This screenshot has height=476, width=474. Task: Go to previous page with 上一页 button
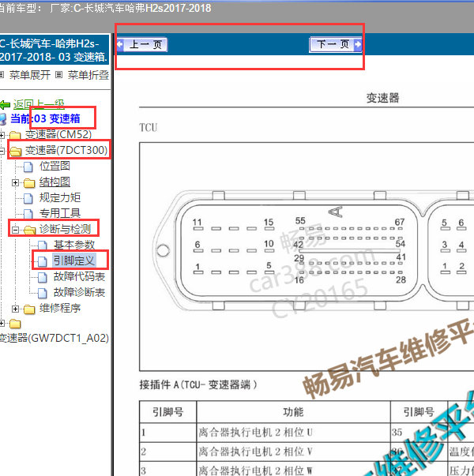click(x=142, y=45)
